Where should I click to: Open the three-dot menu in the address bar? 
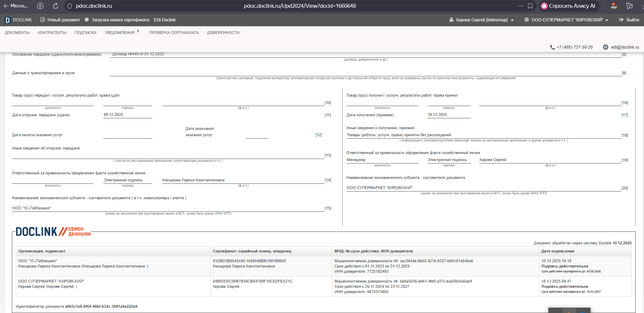point(520,6)
